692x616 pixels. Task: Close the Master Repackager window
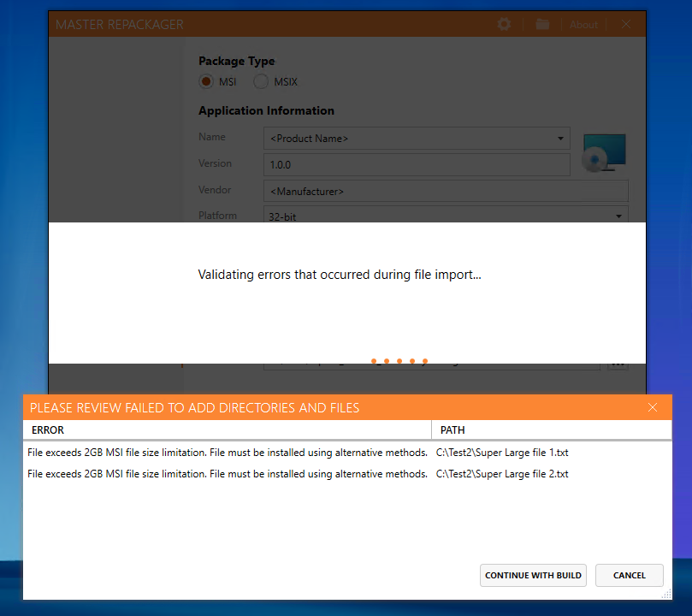pyautogui.click(x=626, y=24)
